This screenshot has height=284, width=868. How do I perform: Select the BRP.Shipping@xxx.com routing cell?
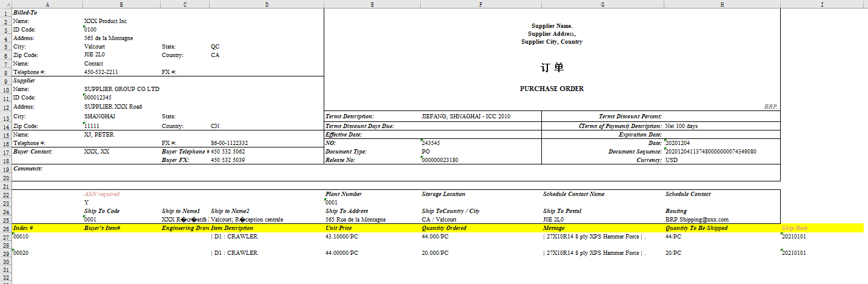tap(696, 220)
